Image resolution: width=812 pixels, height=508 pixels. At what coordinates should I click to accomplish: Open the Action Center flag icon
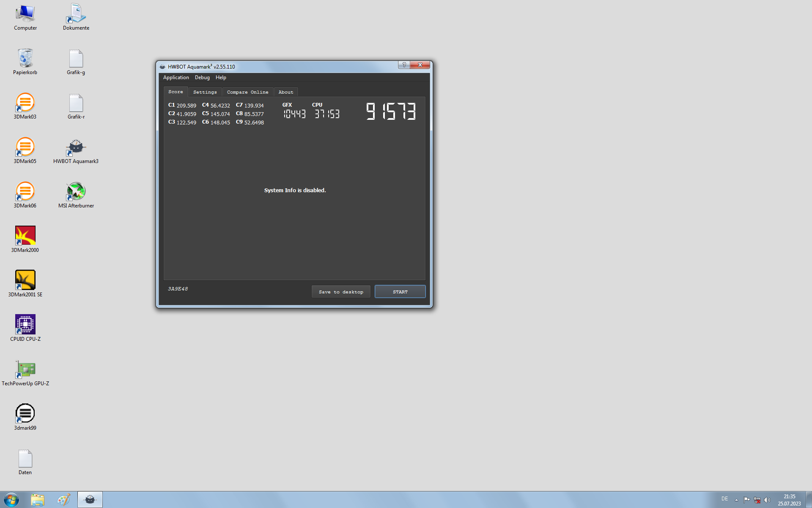click(746, 500)
